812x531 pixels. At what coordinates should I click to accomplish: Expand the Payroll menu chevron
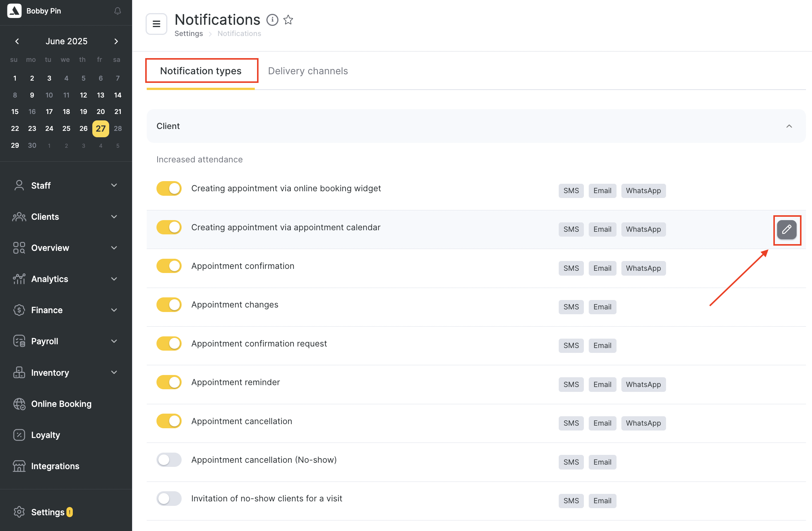point(114,341)
